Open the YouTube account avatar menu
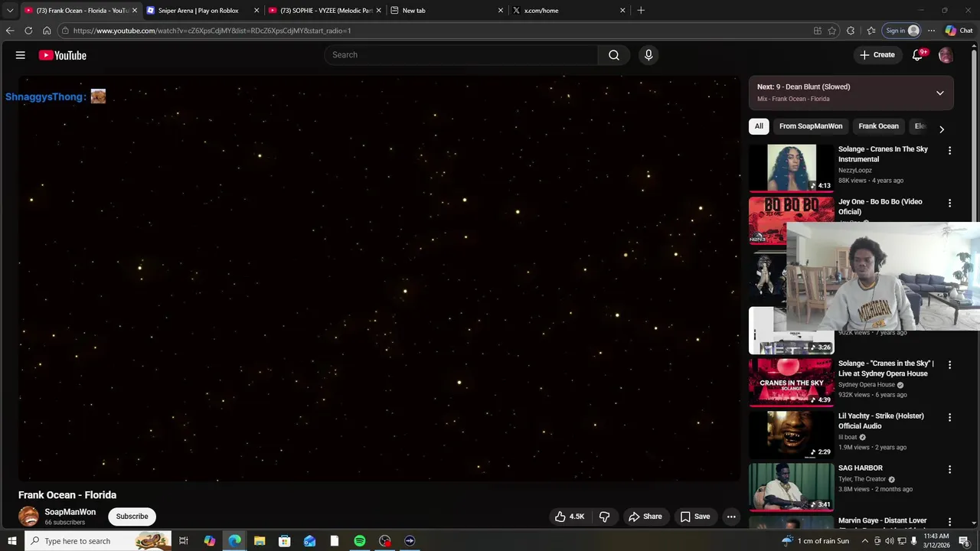 pos(946,55)
